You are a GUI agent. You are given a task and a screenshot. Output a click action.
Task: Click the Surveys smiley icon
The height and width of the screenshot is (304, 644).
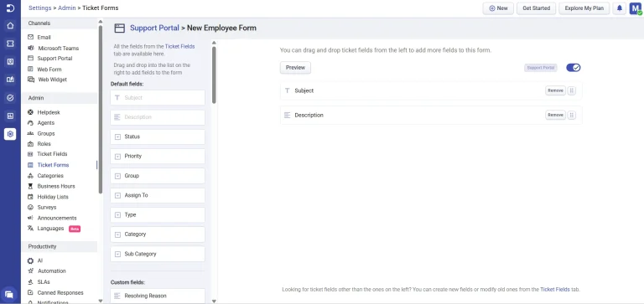click(x=30, y=207)
